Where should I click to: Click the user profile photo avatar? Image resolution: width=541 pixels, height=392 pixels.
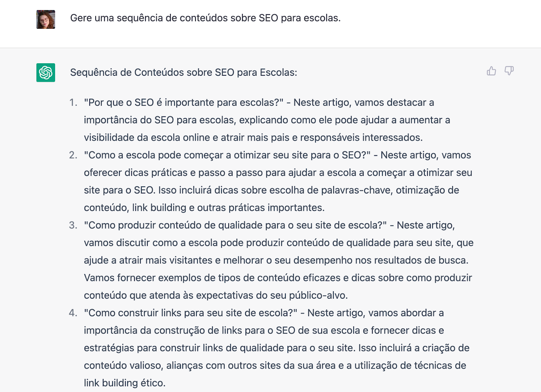pos(46,19)
